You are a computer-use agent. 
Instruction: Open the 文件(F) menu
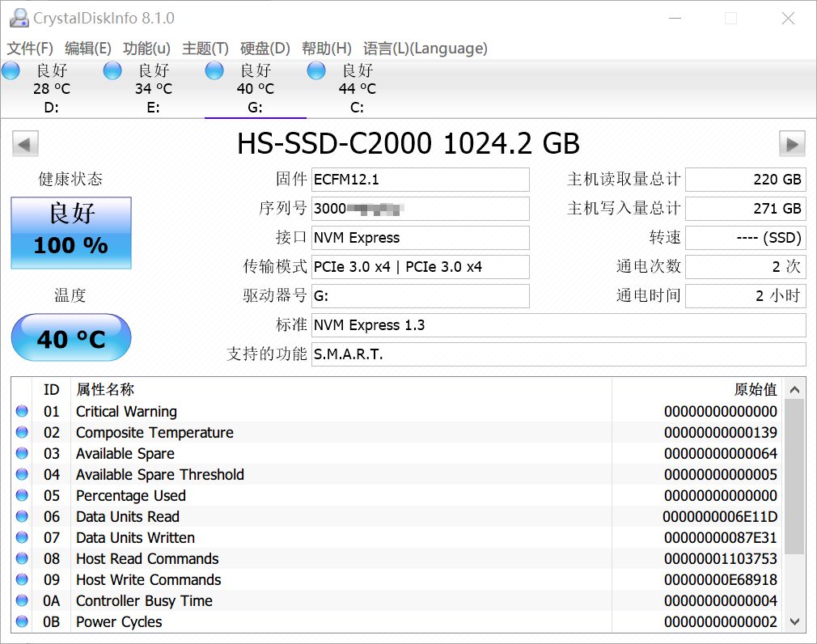pos(30,49)
